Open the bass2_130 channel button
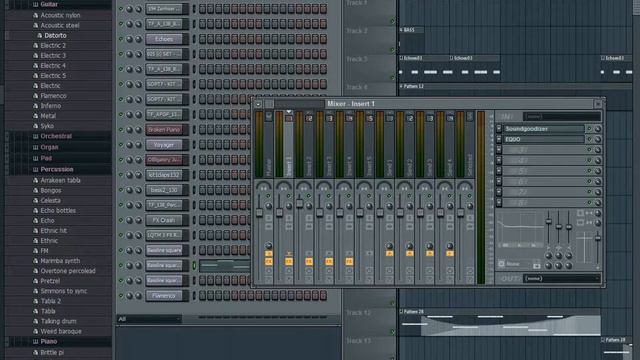Screen dimensions: 640x360 coord(165,190)
